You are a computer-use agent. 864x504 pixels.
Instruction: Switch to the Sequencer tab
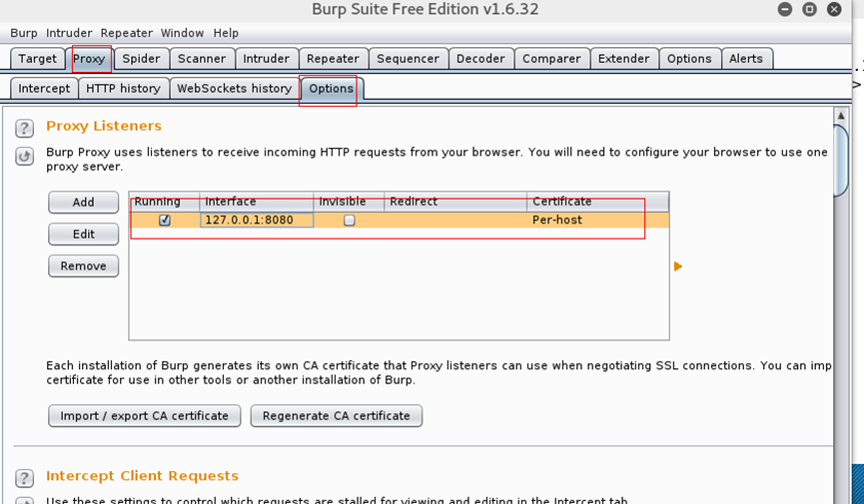pyautogui.click(x=408, y=59)
